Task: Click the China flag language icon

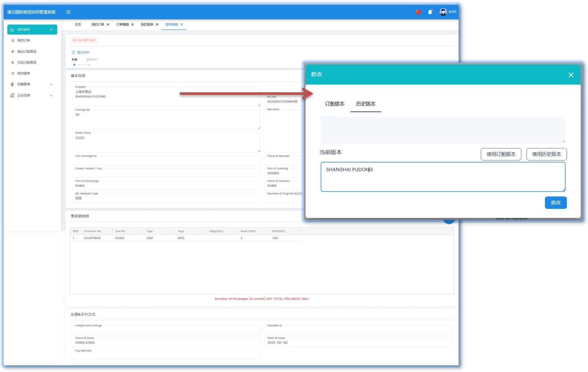Action: tap(418, 12)
